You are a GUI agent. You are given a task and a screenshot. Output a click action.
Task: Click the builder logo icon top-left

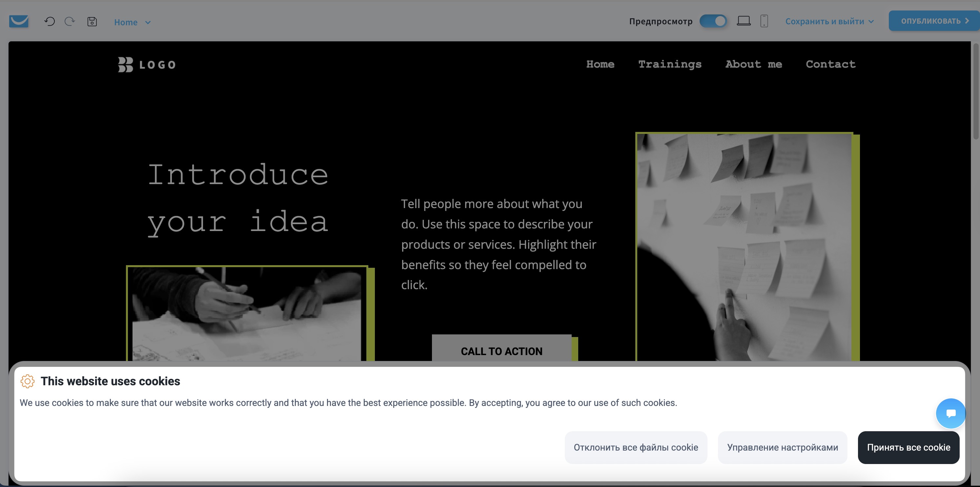pos(19,21)
